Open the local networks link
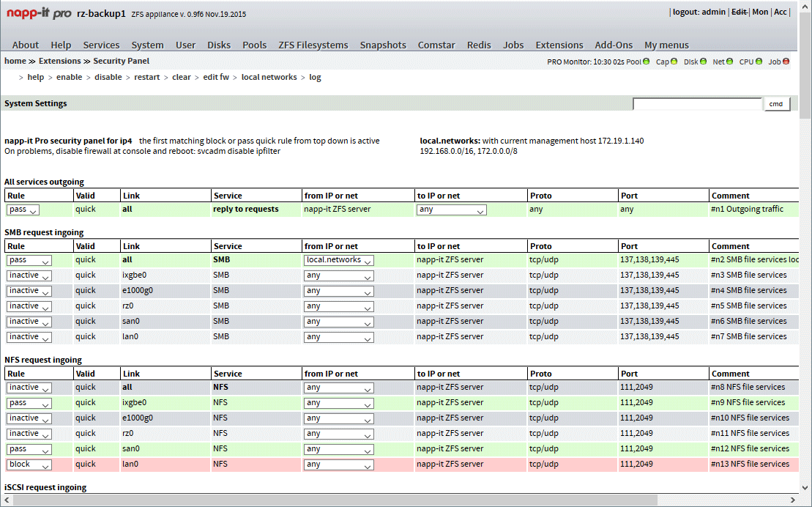 (269, 77)
